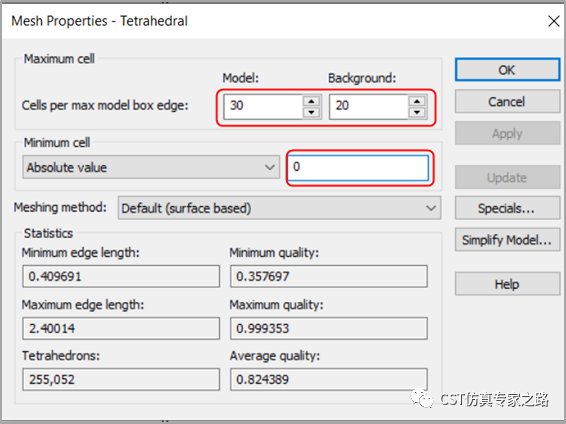This screenshot has width=566, height=424.
Task: Open the Help page
Action: pyautogui.click(x=507, y=284)
